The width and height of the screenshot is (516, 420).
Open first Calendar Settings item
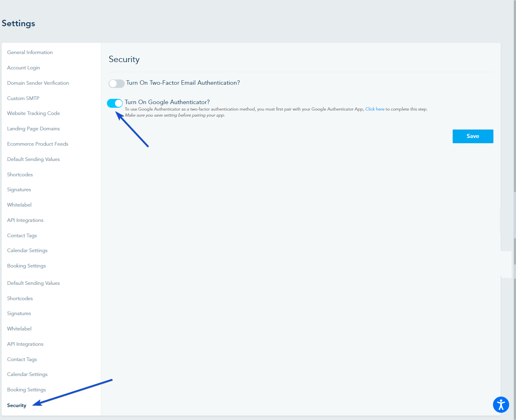[27, 251]
